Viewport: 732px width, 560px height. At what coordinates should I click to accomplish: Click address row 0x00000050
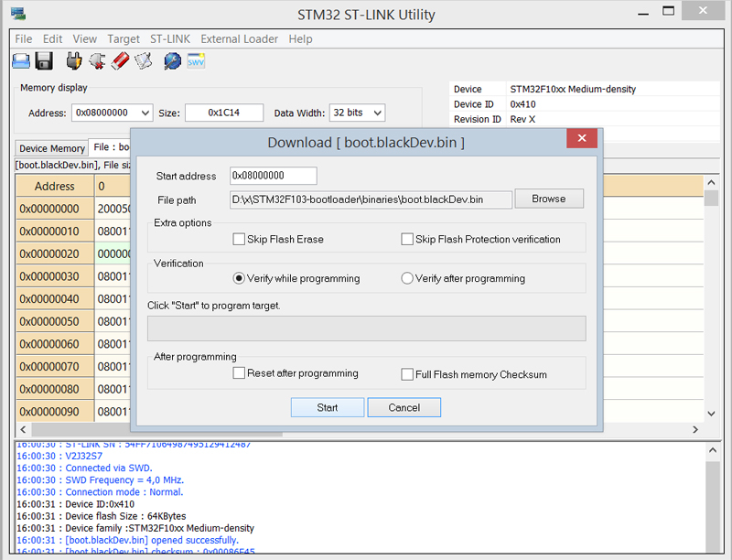(55, 321)
